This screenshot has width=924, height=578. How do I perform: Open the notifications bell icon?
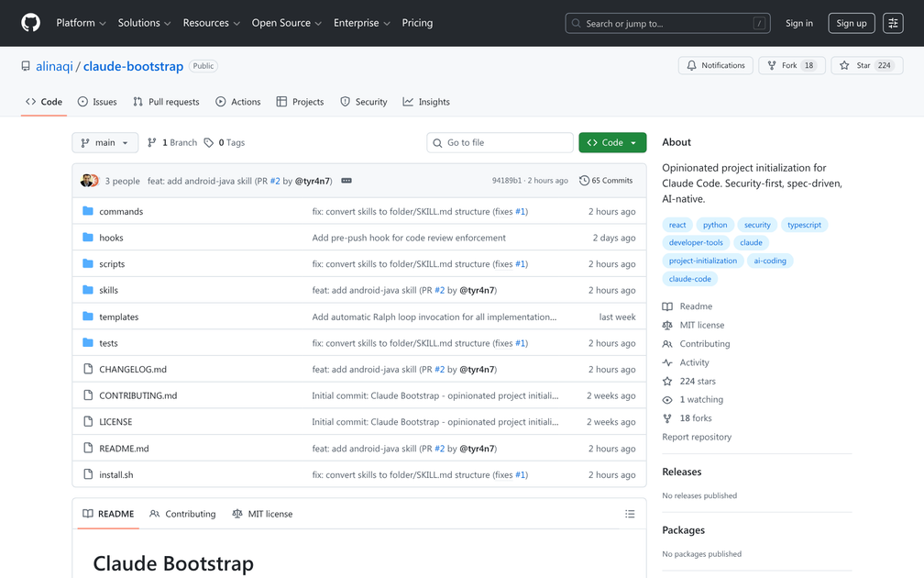pos(692,65)
